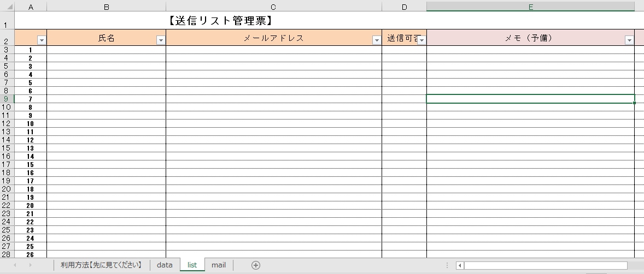The width and height of the screenshot is (644, 274).
Task: Click the 氏名 cell in row 12
Action: [107, 123]
